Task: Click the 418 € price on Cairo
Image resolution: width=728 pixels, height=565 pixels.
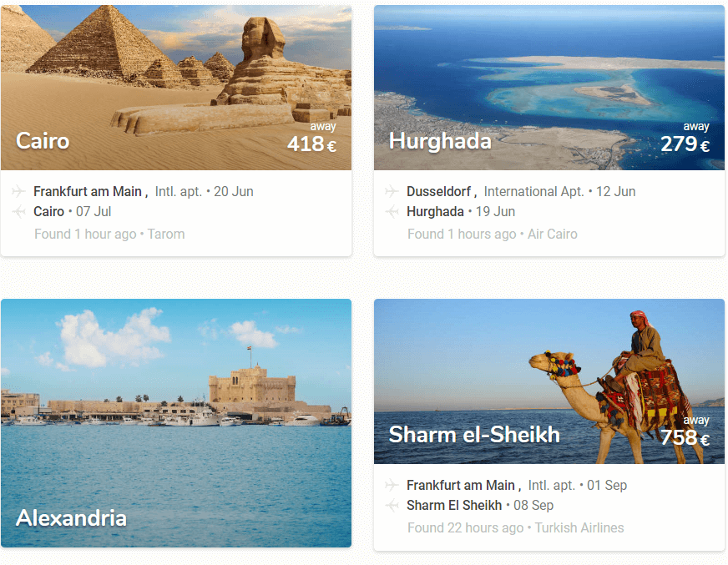Action: click(x=311, y=144)
